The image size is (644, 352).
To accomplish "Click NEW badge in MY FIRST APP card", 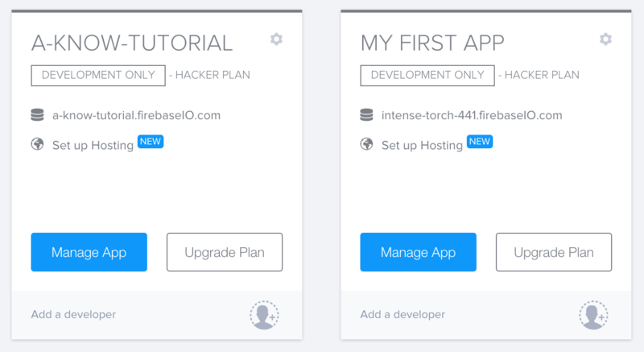I will pyautogui.click(x=480, y=142).
